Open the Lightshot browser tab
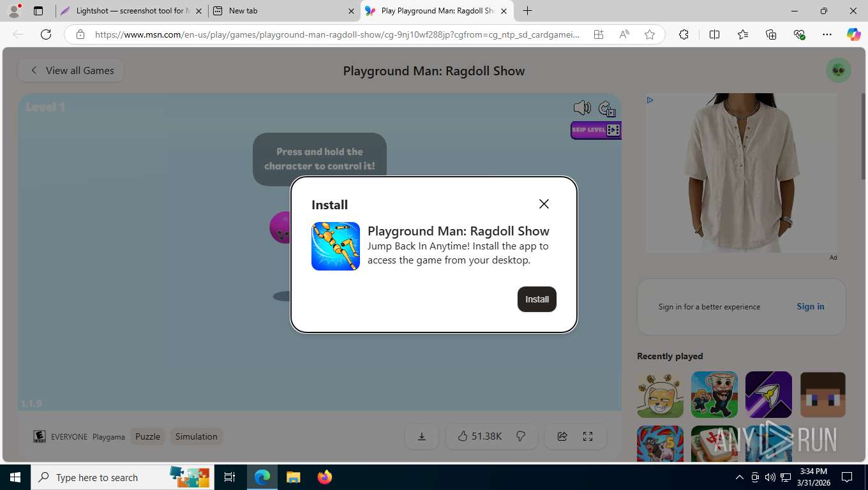The width and height of the screenshot is (868, 490). [x=131, y=11]
